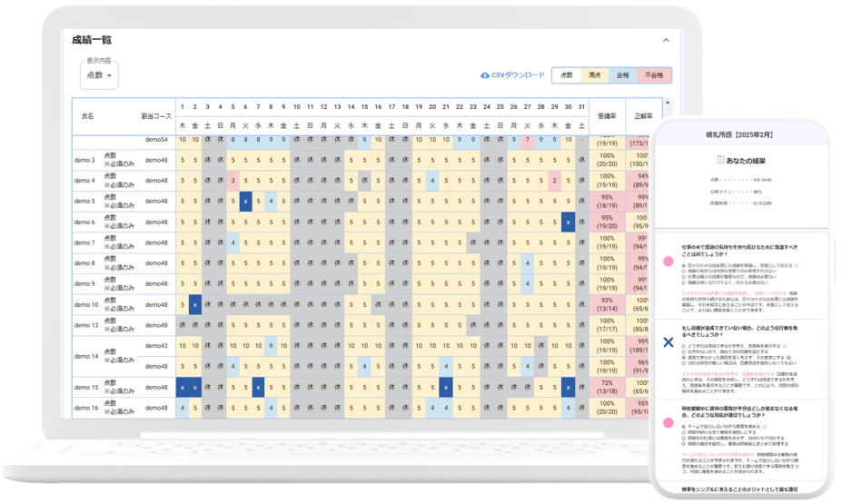Viewport: 842px width, 504px height.
Task: Click the blue X mark on second question
Action: point(669,342)
